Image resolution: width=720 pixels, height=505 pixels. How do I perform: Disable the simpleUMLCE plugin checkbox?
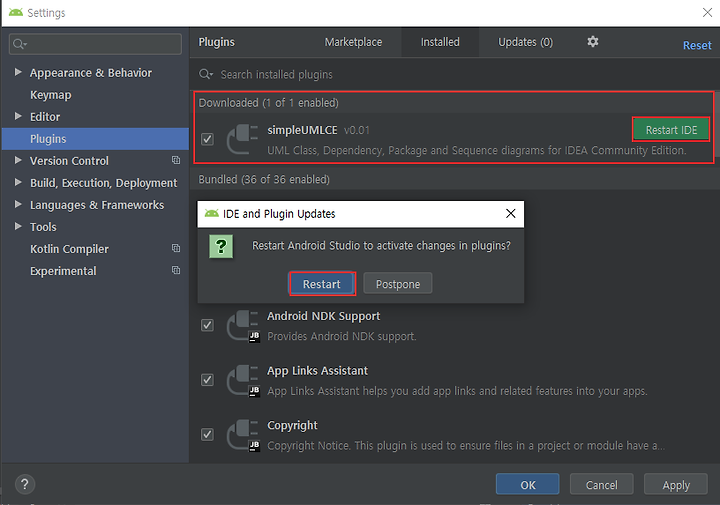pos(207,139)
